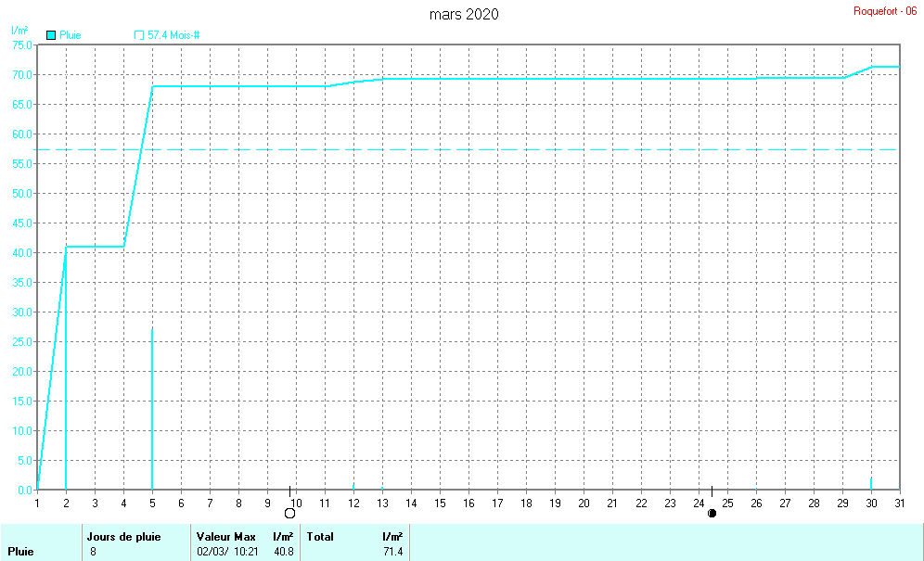Image resolution: width=924 pixels, height=561 pixels.
Task: Click the 75.0 y-axis label
Action: tap(22, 45)
